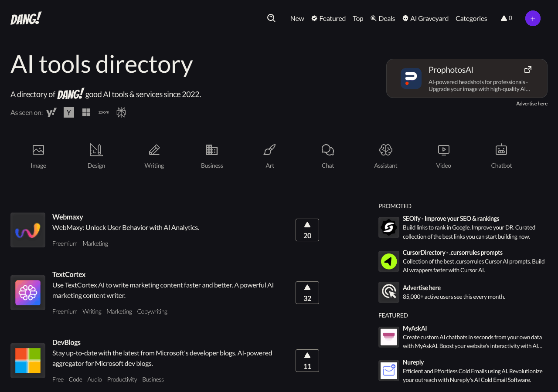Select the Art paintbrush category icon

270,150
